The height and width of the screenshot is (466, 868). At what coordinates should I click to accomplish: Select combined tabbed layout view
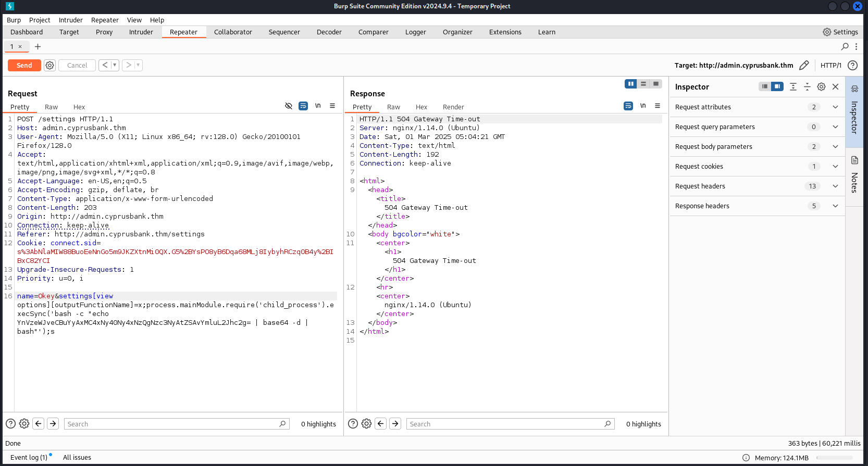656,84
